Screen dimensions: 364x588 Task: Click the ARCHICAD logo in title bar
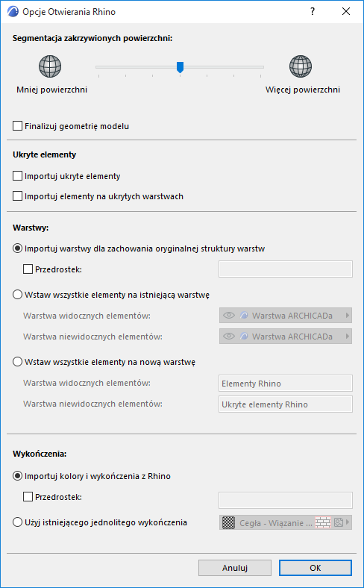tap(13, 12)
